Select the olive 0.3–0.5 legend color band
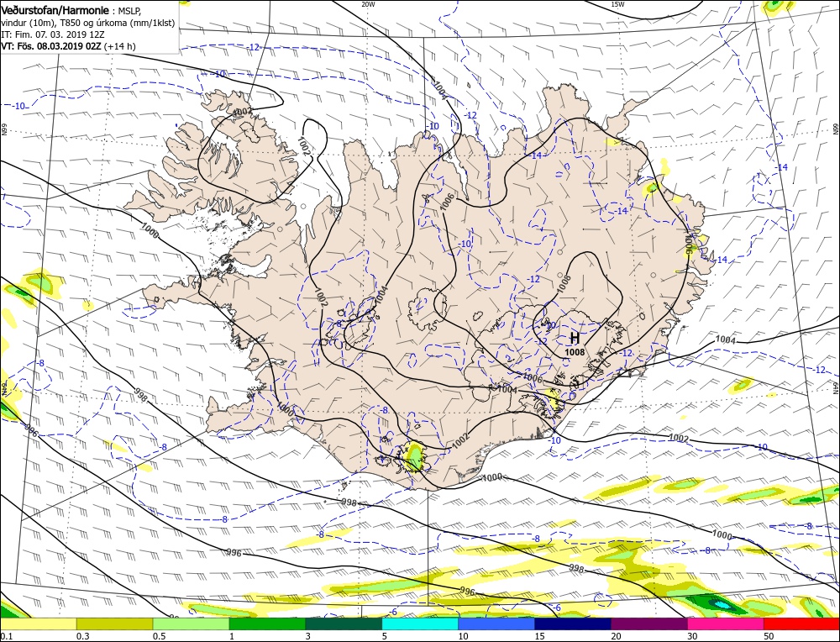Screen dimensions: 840x642 coord(114,624)
